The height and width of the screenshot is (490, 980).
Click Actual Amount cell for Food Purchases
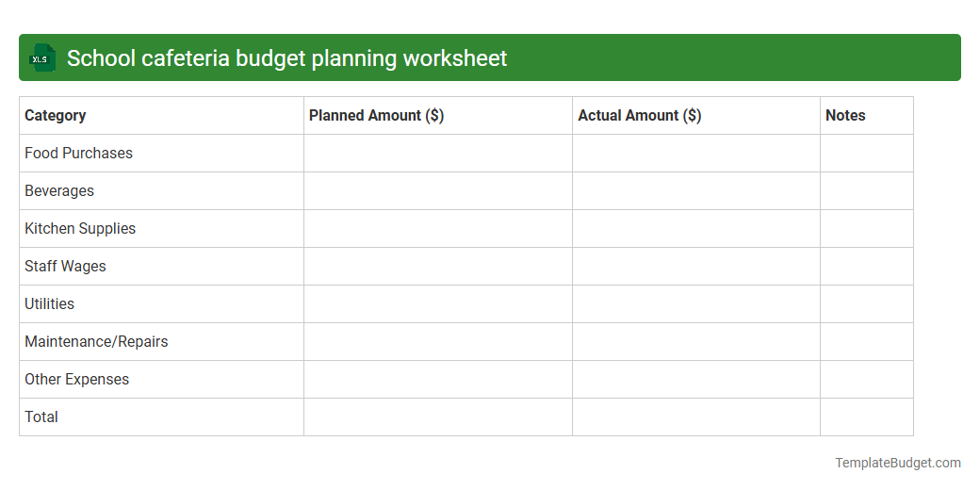[696, 153]
